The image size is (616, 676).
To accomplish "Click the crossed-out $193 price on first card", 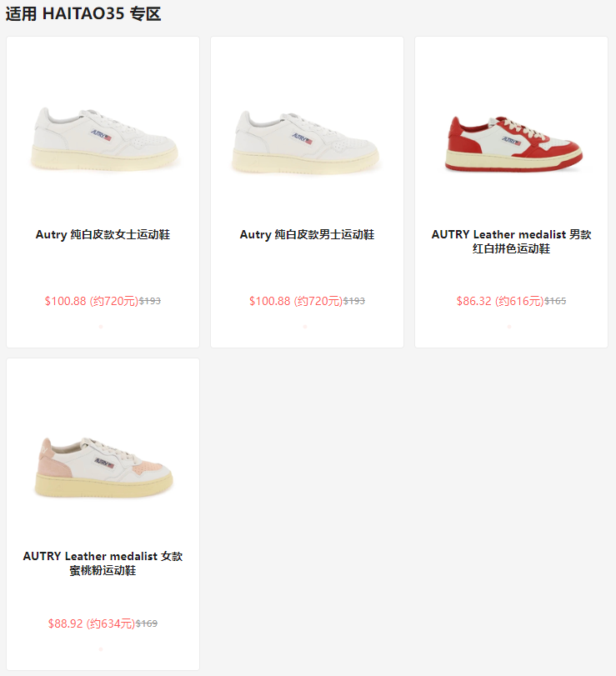I will point(150,301).
